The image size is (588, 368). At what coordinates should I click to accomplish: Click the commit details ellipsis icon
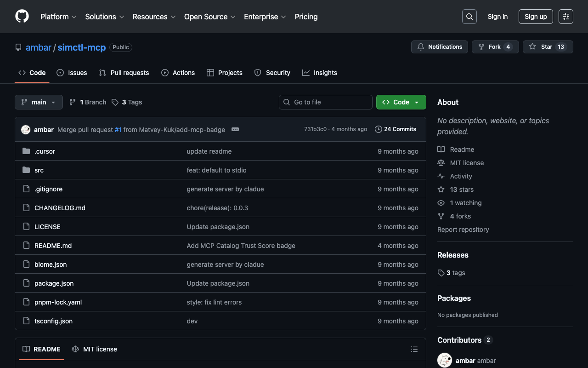(235, 129)
